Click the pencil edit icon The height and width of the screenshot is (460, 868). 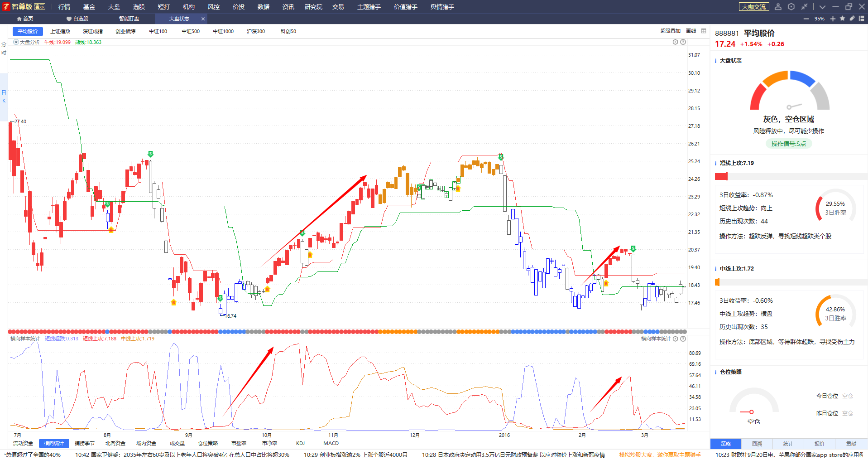(852, 19)
